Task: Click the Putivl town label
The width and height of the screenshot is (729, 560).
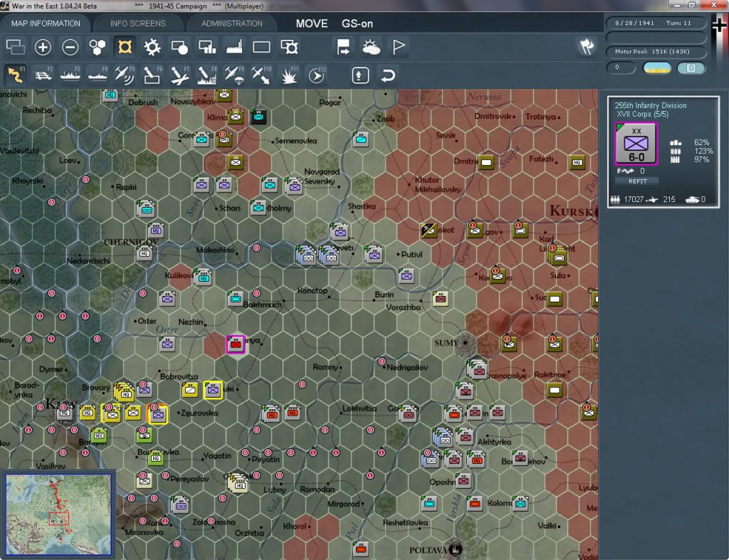Action: pyautogui.click(x=411, y=254)
